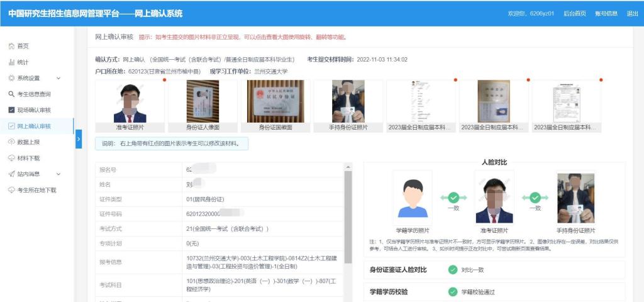This screenshot has width=644, height=302.
Task: Open first 2023届全日制应届本科 document thumbnail
Action: [x=421, y=102]
